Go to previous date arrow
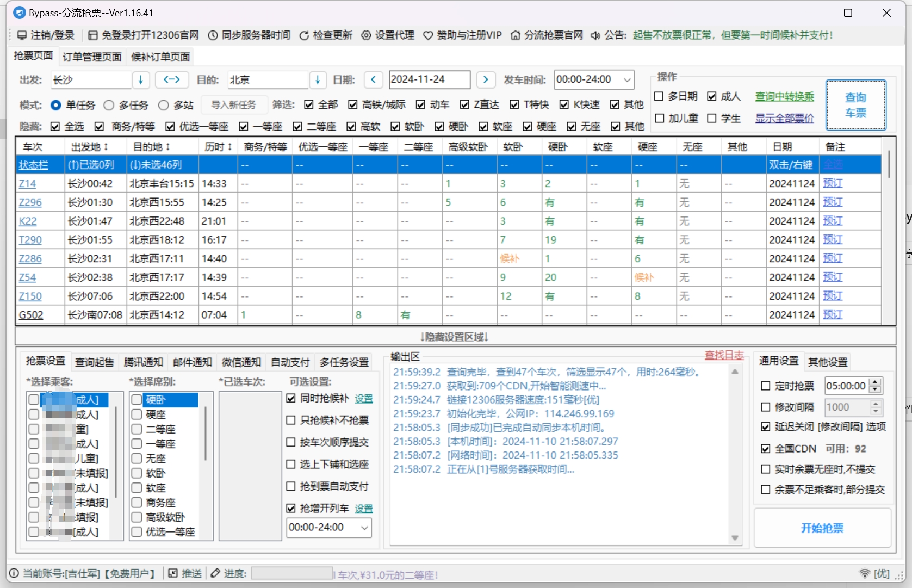Screen dimensions: 912x588 click(373, 79)
